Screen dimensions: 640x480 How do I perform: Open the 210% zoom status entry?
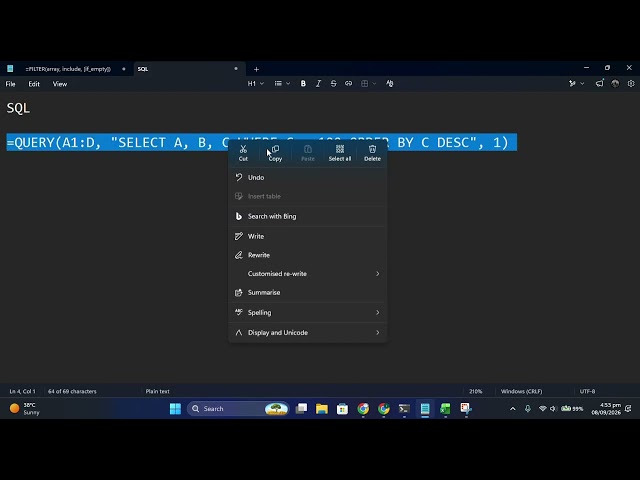[x=476, y=391]
